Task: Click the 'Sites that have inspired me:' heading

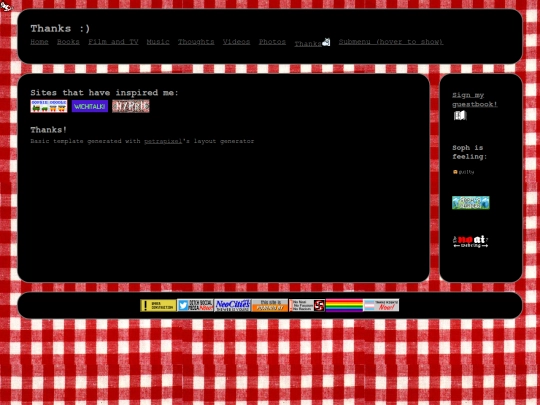Action: [104, 93]
